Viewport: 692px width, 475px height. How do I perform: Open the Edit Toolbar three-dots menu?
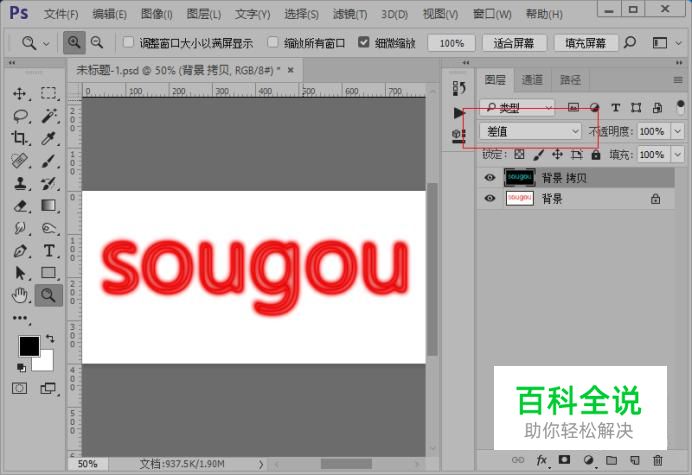[x=20, y=318]
